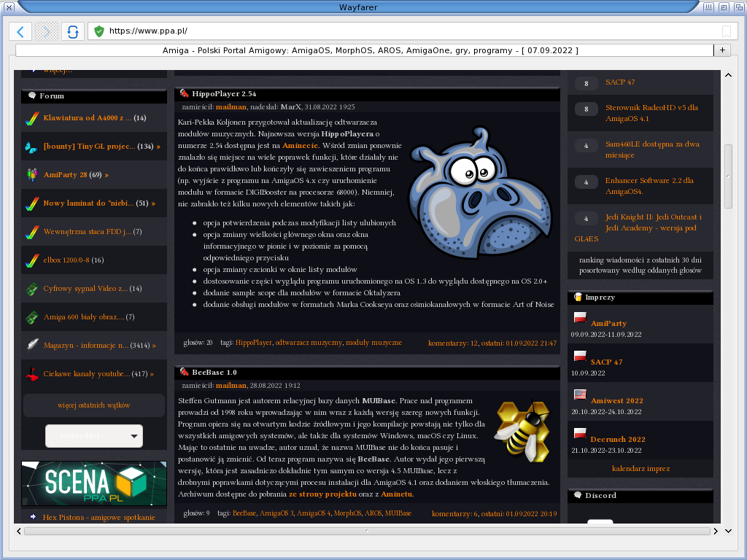Viewport: 747px width, 560px height.
Task: Click the forward navigation button
Action: pyautogui.click(x=46, y=31)
